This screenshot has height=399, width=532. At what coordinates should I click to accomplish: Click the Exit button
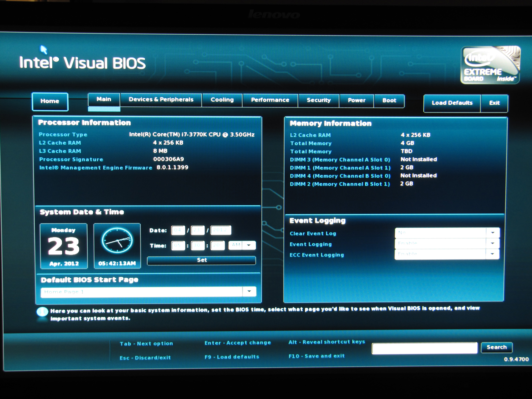point(494,103)
